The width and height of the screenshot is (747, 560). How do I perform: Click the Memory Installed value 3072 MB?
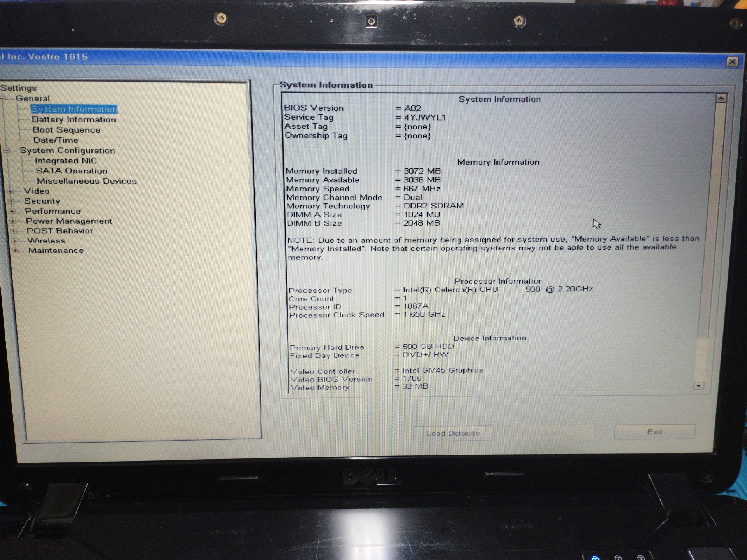[x=422, y=171]
